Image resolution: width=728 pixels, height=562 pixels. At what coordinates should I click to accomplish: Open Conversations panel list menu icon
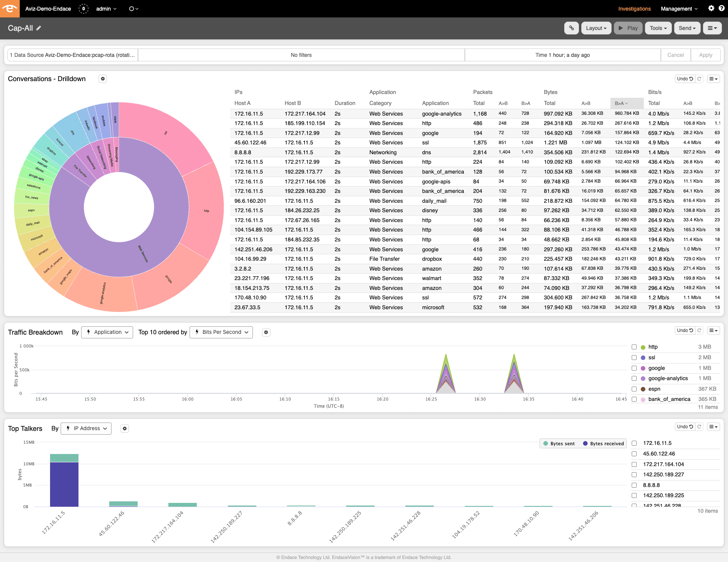714,79
